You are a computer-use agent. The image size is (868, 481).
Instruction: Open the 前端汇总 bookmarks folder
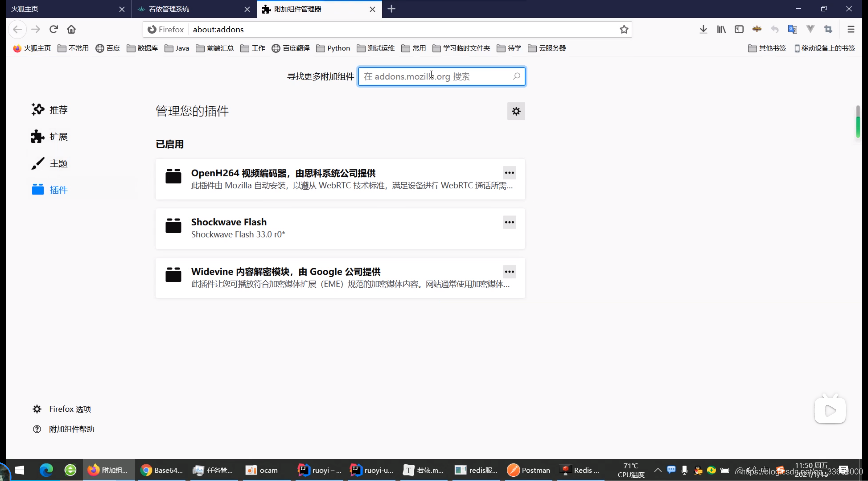[x=215, y=48]
